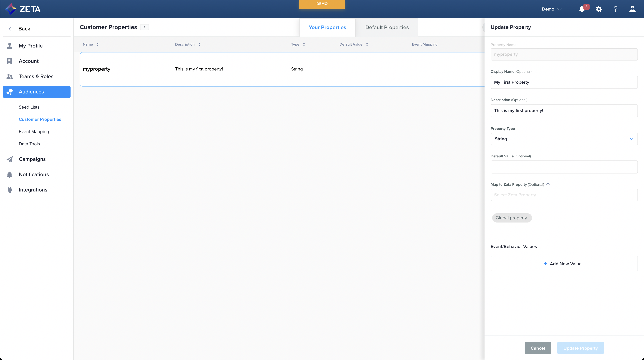Toggle the Global property chip

click(512, 218)
